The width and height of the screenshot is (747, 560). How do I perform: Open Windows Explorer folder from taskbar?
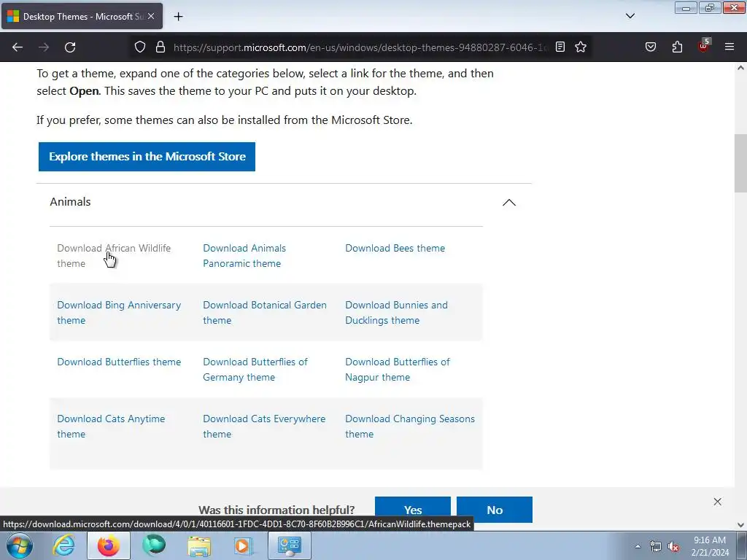[x=199, y=545]
